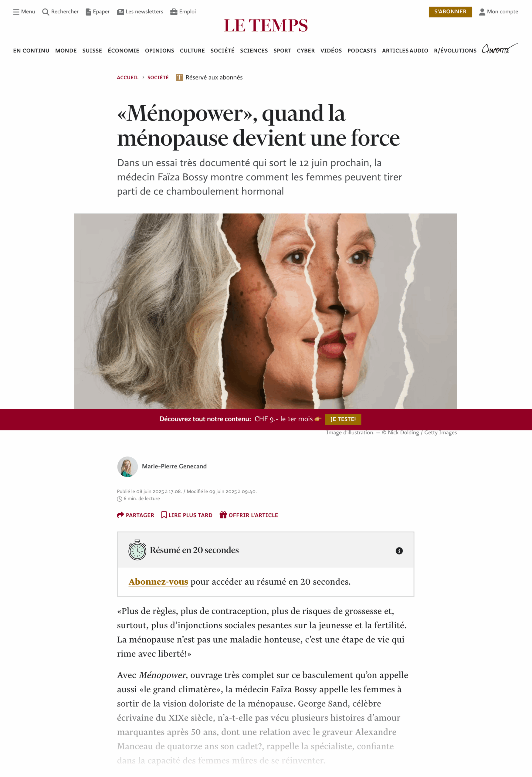
Task: Select Articles Audio in navigation
Action: (405, 51)
